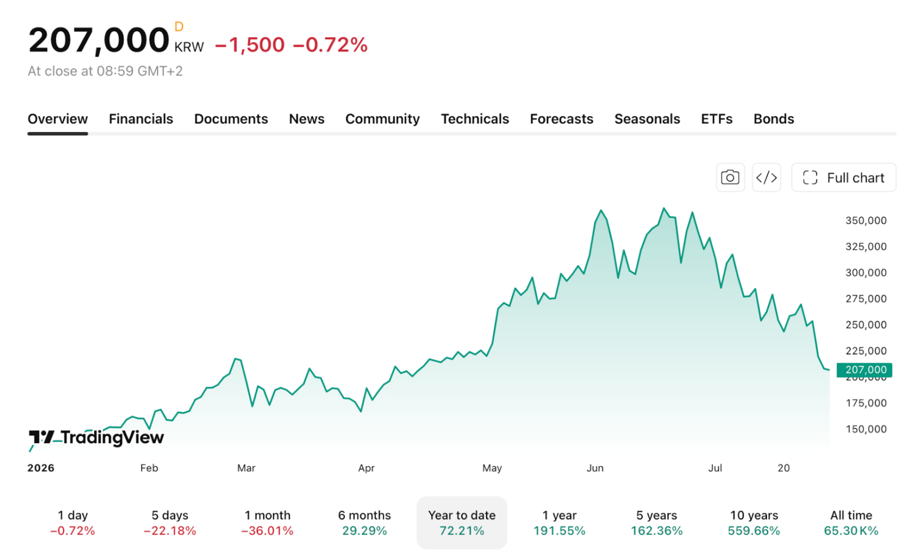Viewport: 924px width, 560px height.
Task: Click the TradingView logo on chart
Action: 96,438
